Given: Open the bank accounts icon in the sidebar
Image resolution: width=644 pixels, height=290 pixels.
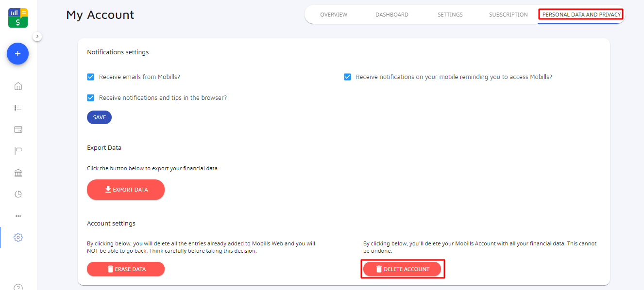Looking at the screenshot, I should 18,173.
